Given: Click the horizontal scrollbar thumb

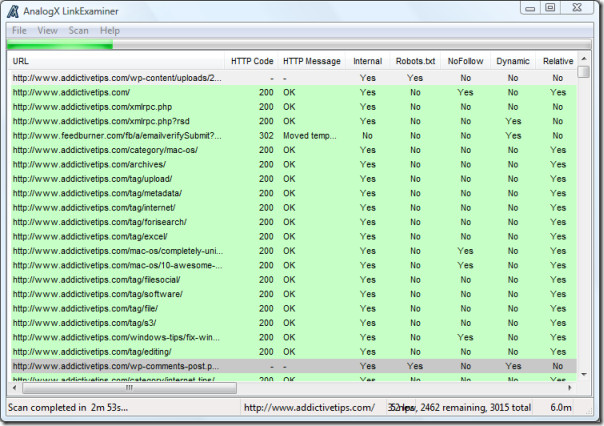Looking at the screenshot, I should coord(129,387).
